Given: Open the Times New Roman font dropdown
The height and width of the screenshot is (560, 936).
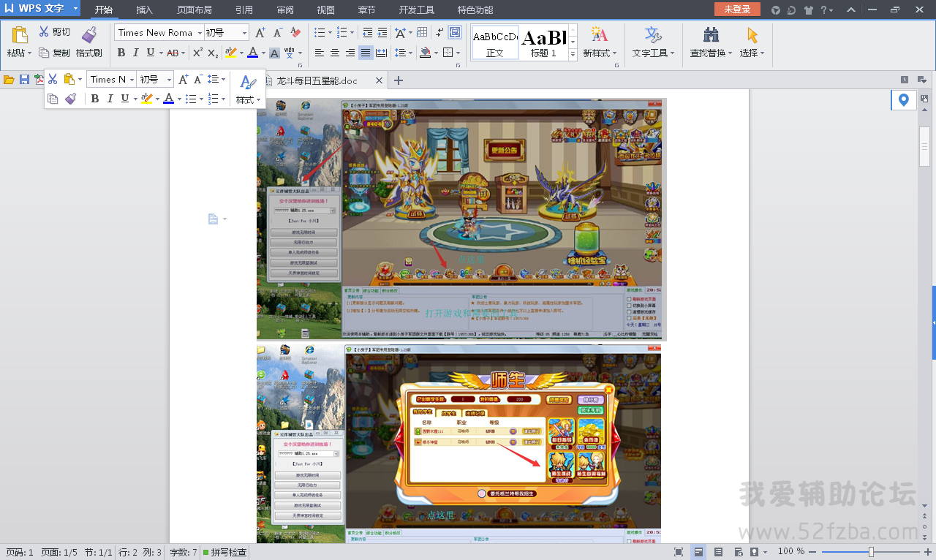Looking at the screenshot, I should pyautogui.click(x=200, y=33).
